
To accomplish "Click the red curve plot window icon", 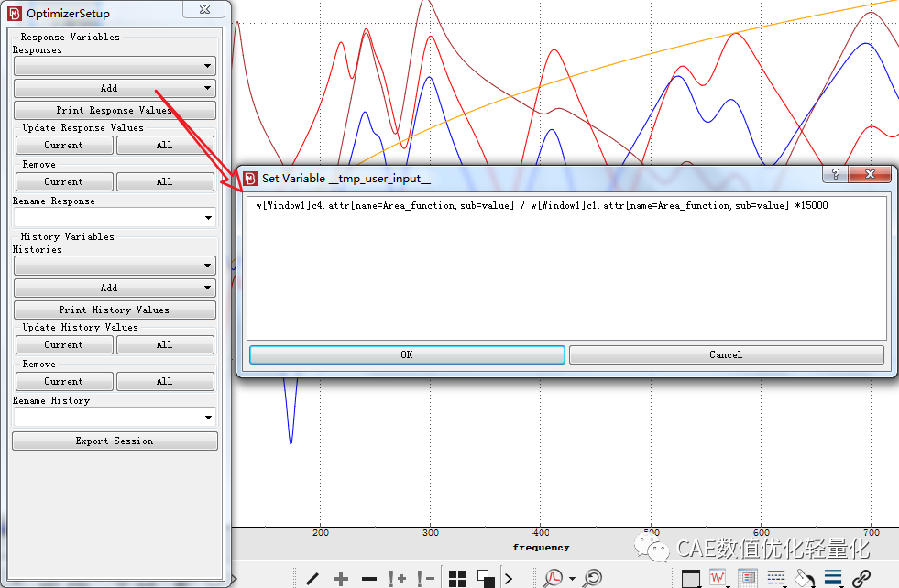I will [718, 578].
